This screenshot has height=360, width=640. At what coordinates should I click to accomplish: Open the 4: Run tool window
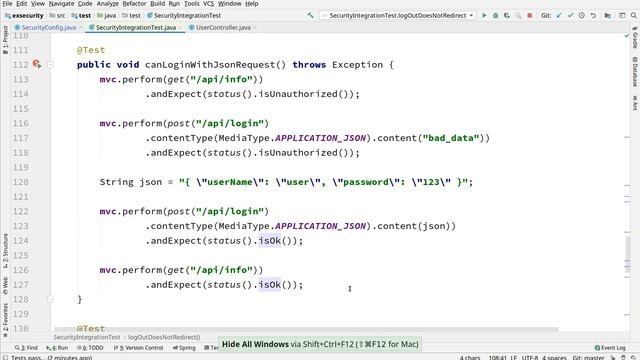pyautogui.click(x=57, y=348)
